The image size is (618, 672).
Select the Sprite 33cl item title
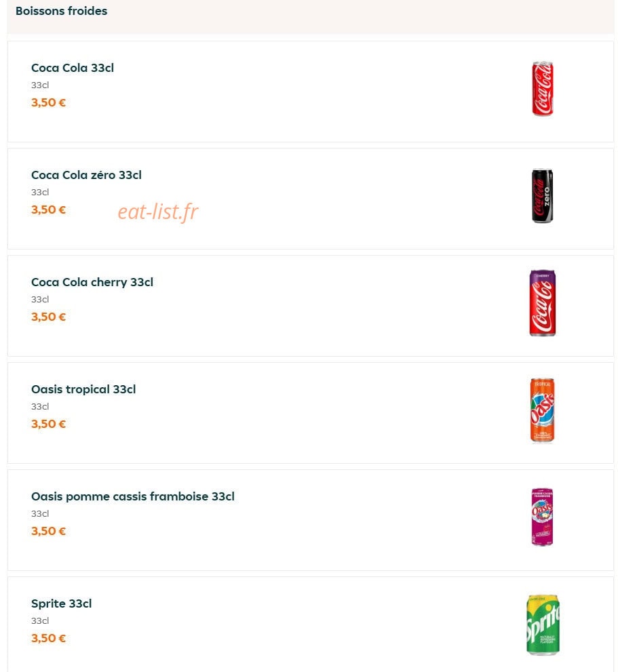(x=61, y=604)
